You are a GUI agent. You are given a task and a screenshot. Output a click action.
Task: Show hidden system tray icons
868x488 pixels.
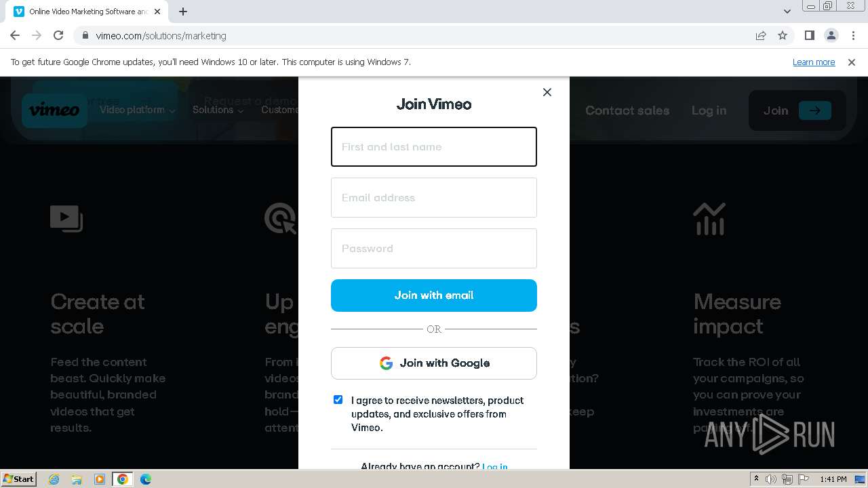point(756,479)
